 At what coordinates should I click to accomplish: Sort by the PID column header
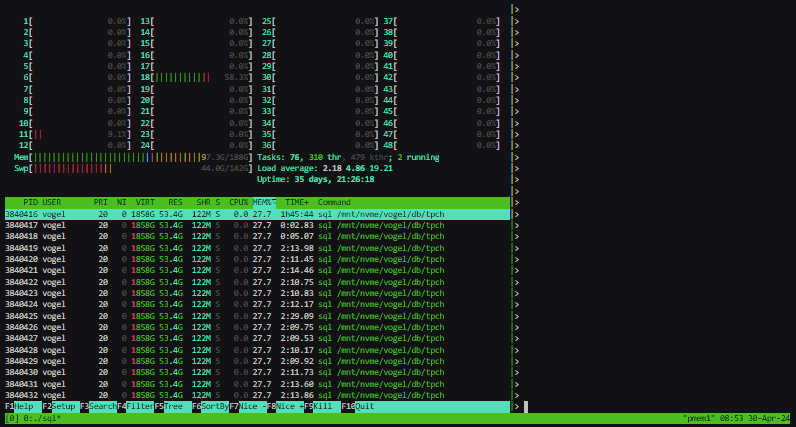[30, 202]
